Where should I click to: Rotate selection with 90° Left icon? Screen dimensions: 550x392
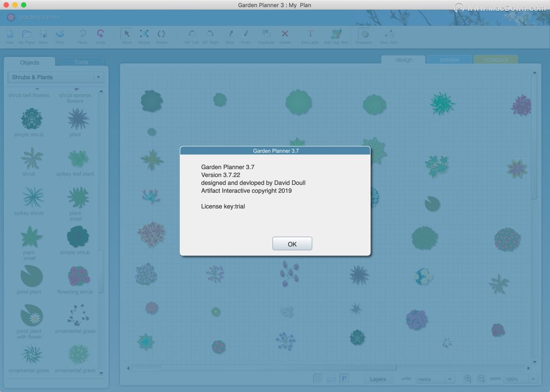[192, 34]
